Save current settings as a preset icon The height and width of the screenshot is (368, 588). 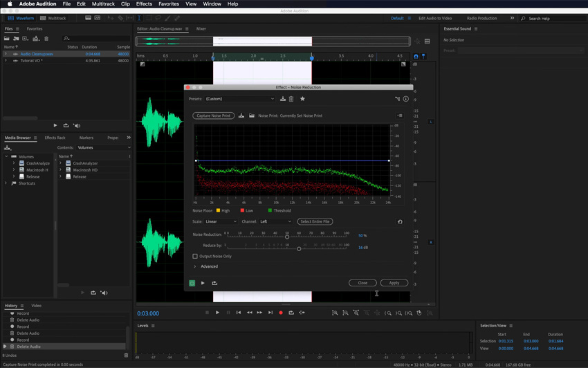click(x=283, y=99)
